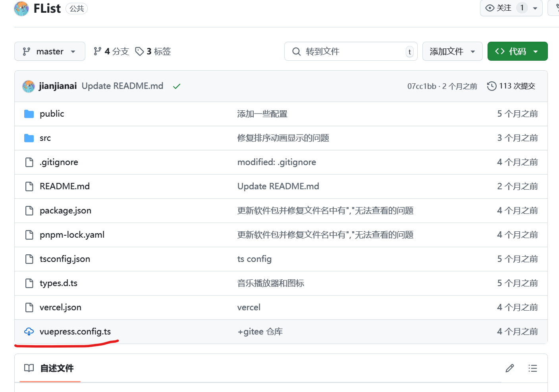Open commit 07cc1bb hash link
Screen dimensions: 559x392
tap(421, 86)
